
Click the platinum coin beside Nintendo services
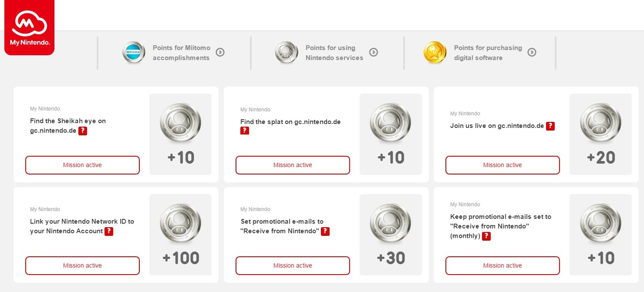pyautogui.click(x=287, y=53)
